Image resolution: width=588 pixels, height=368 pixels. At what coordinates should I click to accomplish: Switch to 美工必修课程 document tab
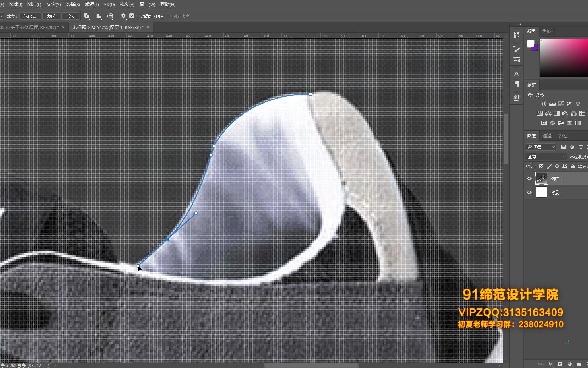29,27
